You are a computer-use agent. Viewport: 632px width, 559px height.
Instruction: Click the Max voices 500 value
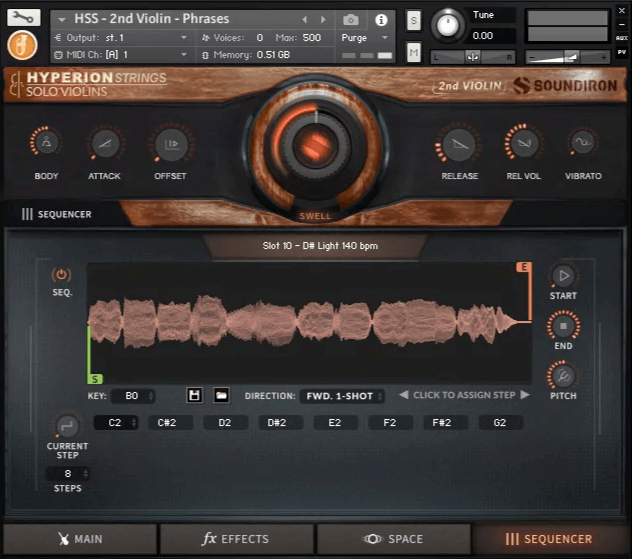click(x=312, y=38)
